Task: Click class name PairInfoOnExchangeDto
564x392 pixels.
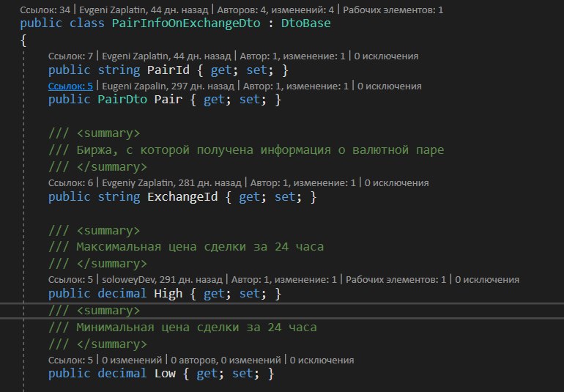Action: pos(185,23)
